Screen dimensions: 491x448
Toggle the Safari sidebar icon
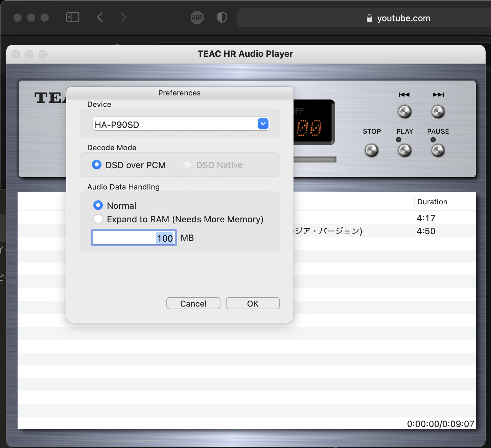pyautogui.click(x=73, y=18)
